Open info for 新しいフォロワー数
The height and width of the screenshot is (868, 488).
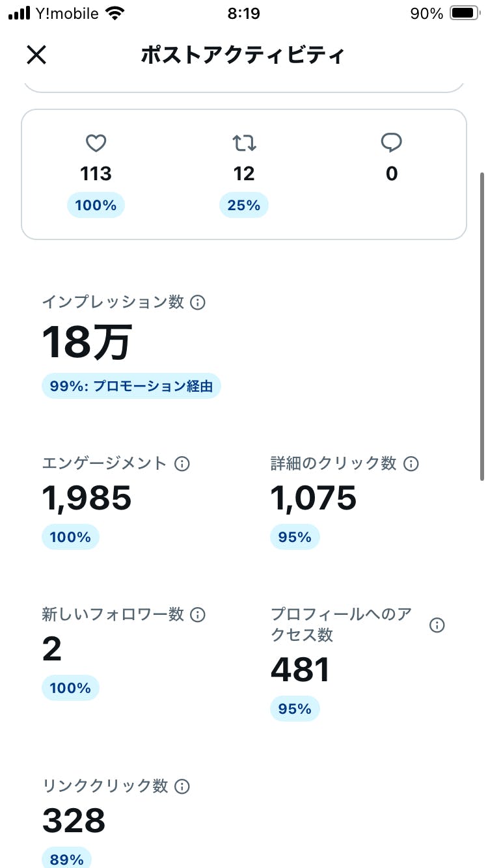point(198,615)
